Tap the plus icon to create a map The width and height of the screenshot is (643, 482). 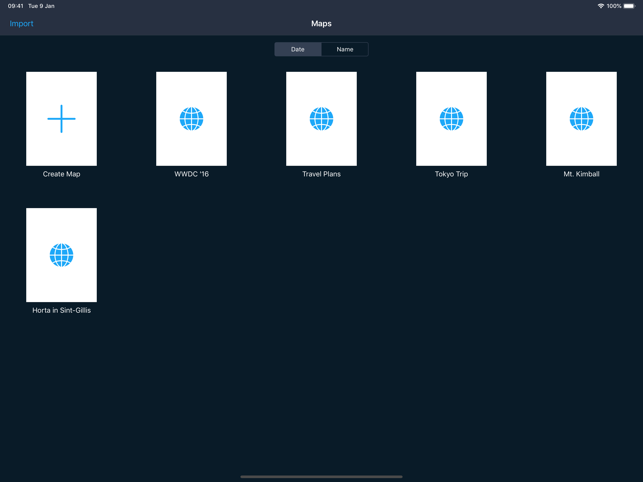(x=61, y=119)
